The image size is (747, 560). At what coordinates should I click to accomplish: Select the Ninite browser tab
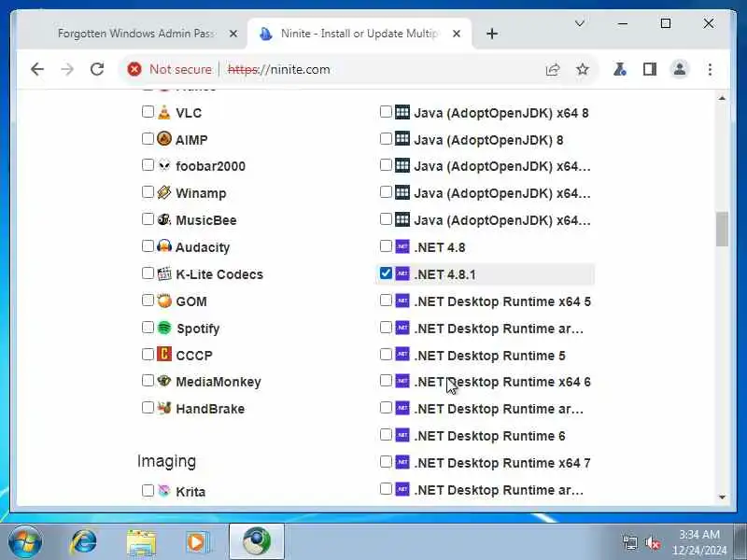358,34
